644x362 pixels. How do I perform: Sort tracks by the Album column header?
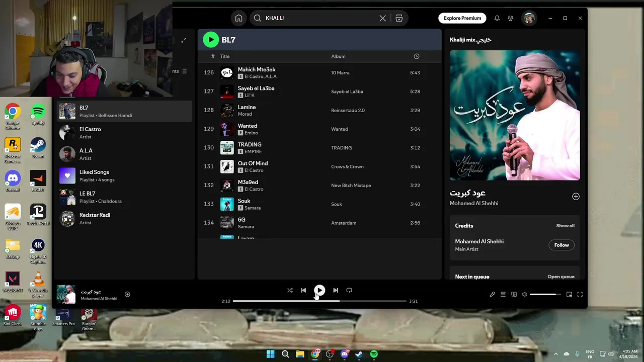[338, 56]
